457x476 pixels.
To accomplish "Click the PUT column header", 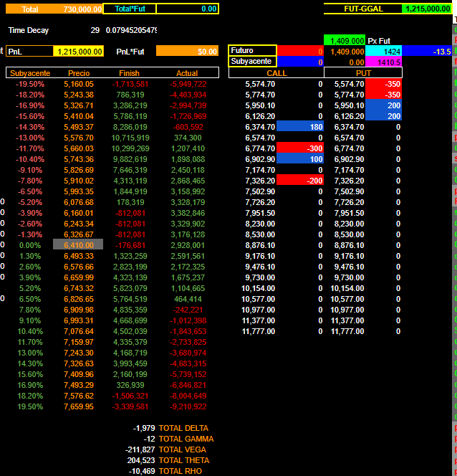I will (363, 73).
